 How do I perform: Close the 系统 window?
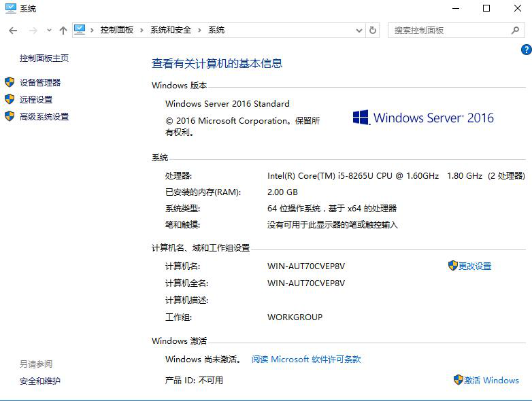518,8
